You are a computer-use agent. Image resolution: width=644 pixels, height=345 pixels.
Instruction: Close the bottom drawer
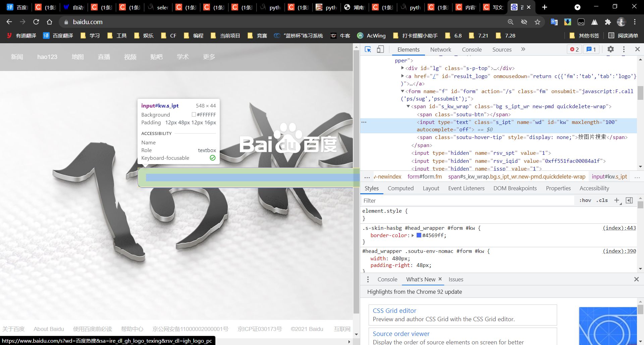636,279
